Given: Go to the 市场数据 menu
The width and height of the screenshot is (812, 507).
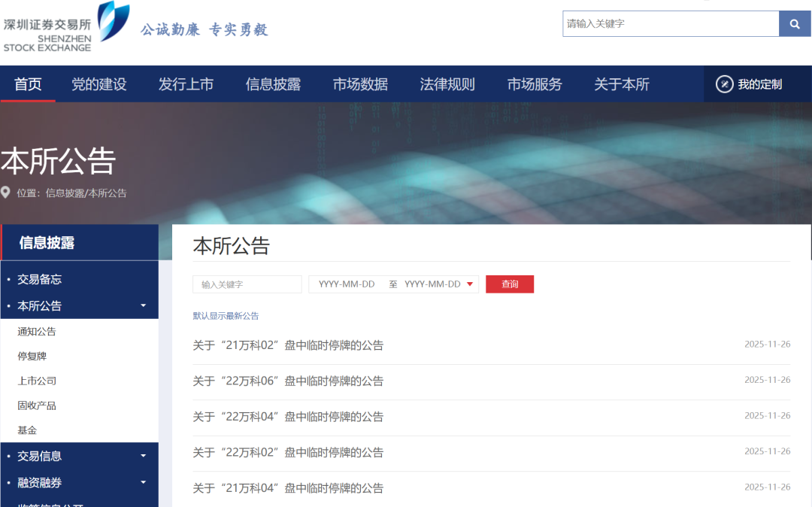Looking at the screenshot, I should (x=360, y=84).
